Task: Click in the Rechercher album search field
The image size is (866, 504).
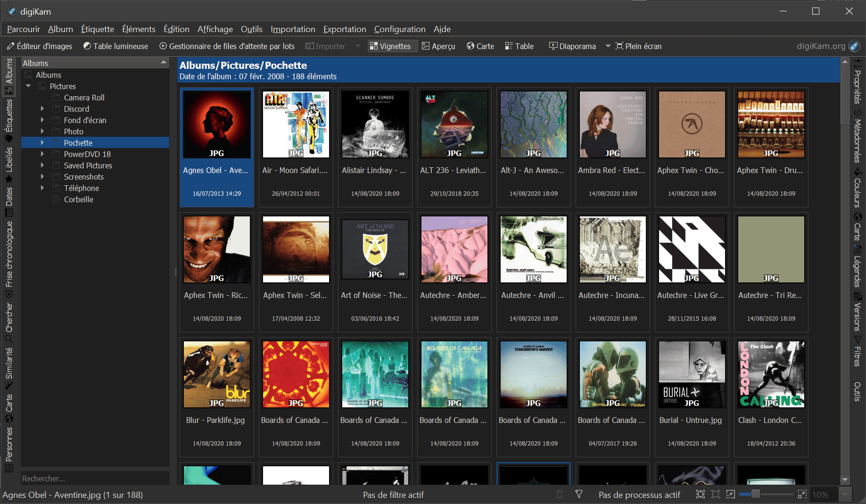Action: [x=95, y=479]
